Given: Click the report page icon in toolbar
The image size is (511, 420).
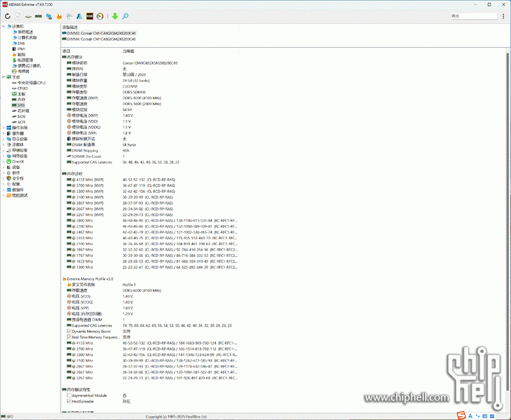Looking at the screenshot, I should (x=17, y=16).
